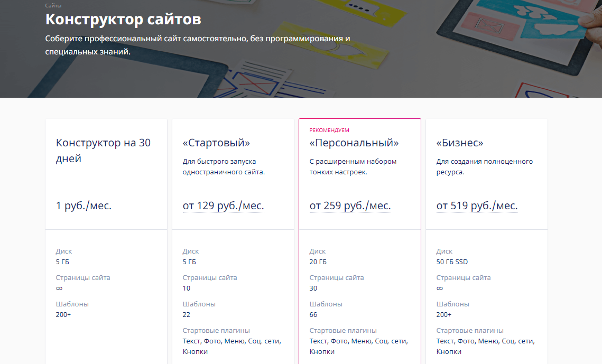Viewport: 602px width, 364px height.
Task: Expand the «от 519 руб./мес.» price details
Action: [x=477, y=206]
